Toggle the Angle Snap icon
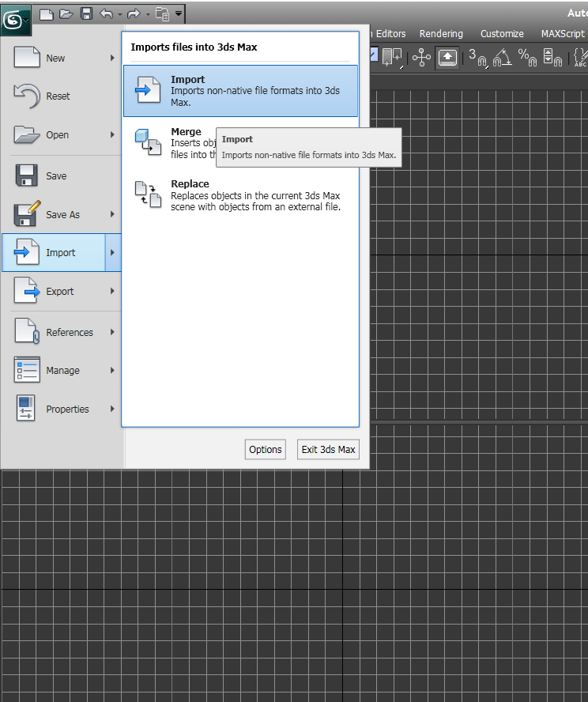The width and height of the screenshot is (588, 702). 502,58
